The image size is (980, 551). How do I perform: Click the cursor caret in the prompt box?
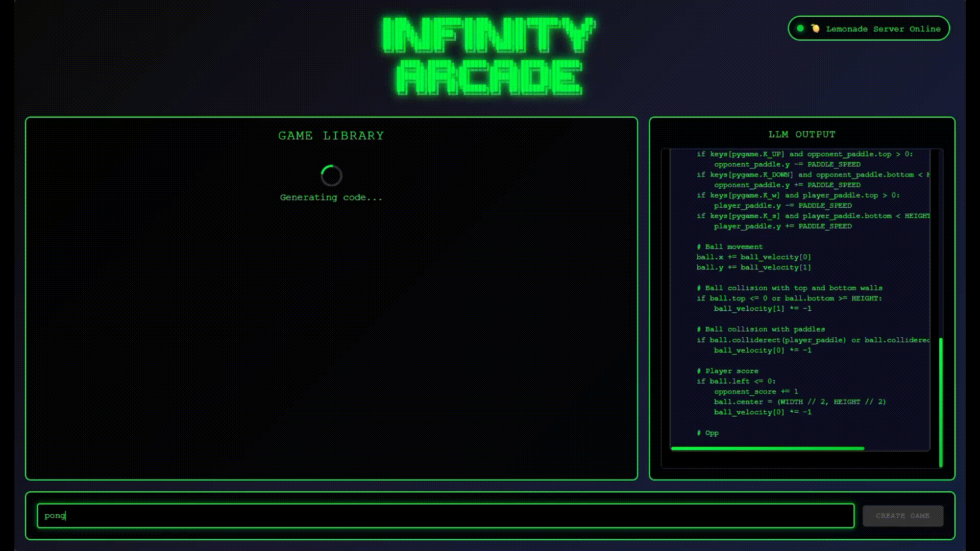(x=65, y=516)
